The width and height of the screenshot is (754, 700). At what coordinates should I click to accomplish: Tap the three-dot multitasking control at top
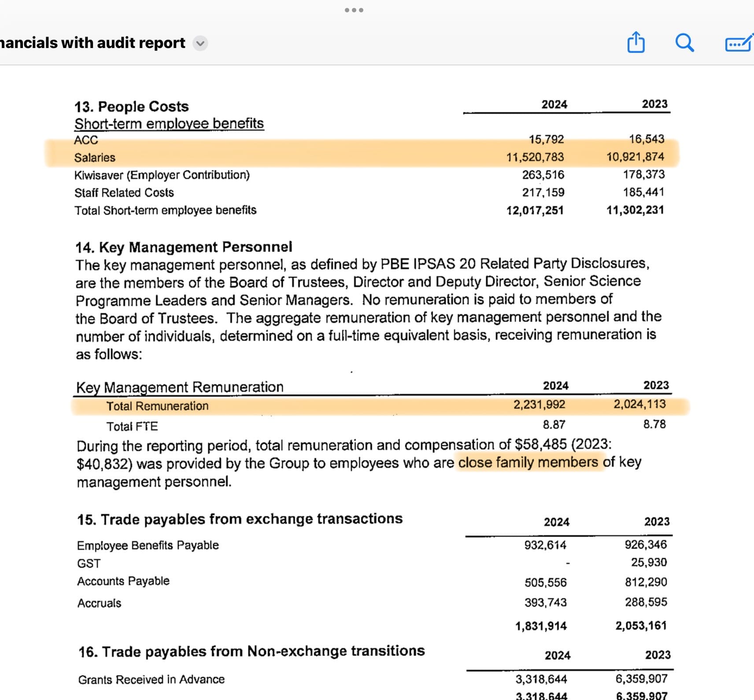tap(354, 10)
